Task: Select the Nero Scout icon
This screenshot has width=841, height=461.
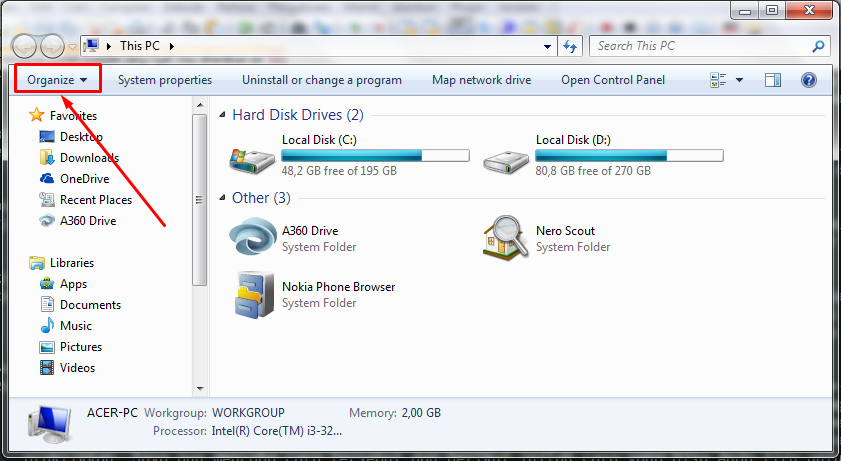Action: click(x=506, y=237)
